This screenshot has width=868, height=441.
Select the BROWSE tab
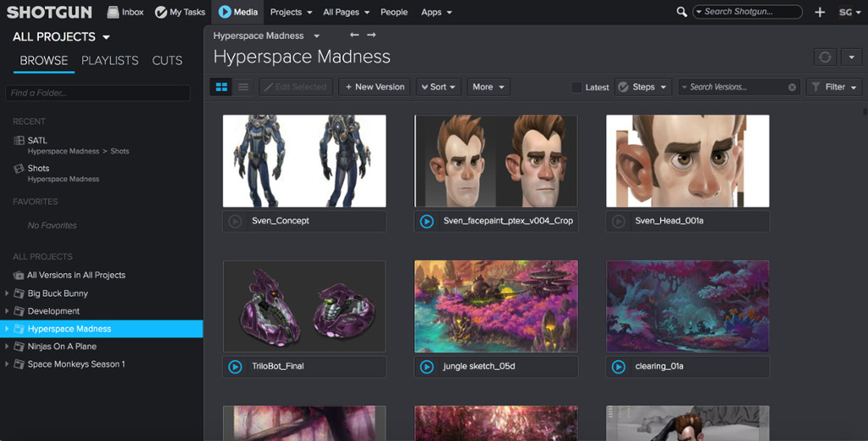pyautogui.click(x=44, y=60)
